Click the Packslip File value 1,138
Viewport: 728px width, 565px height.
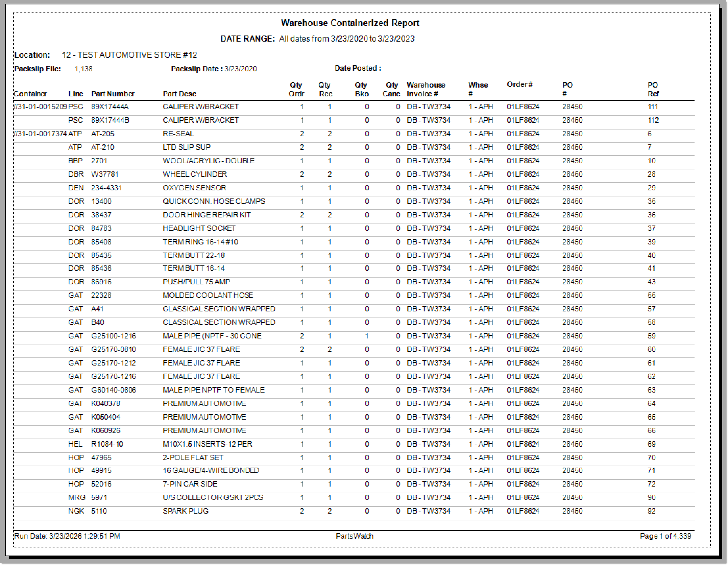coord(83,69)
